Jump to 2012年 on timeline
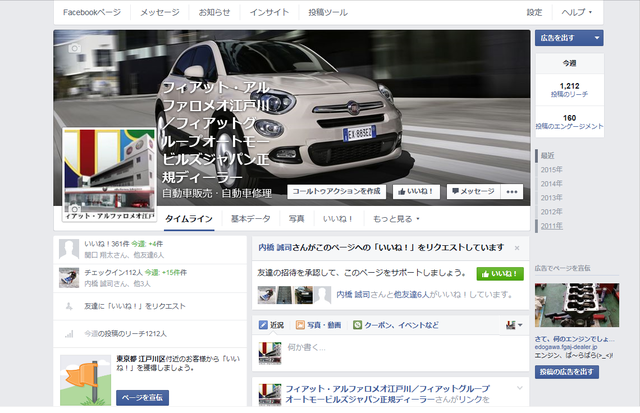Viewport: 640px width, 413px height. pos(551,212)
